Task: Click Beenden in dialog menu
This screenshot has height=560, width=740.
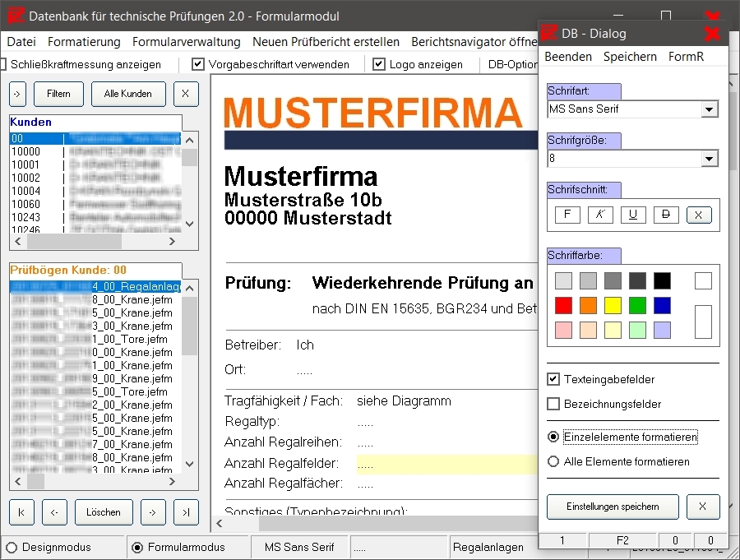Action: 568,57
